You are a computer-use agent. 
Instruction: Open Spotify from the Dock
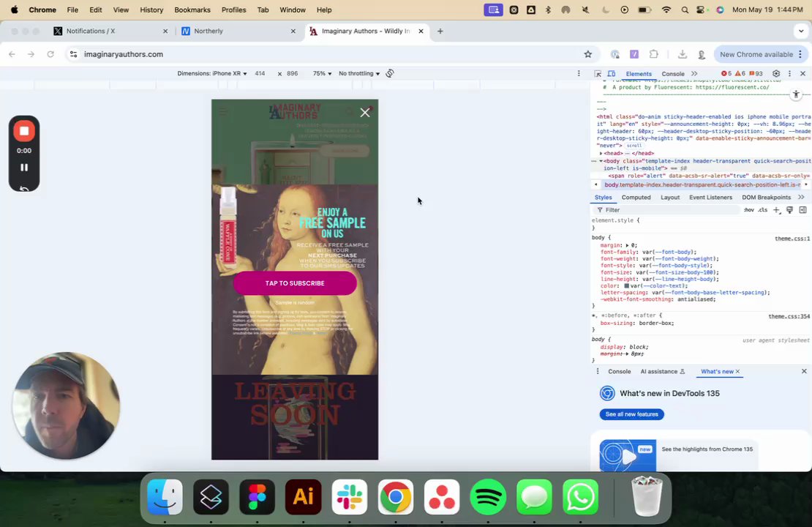click(x=488, y=498)
